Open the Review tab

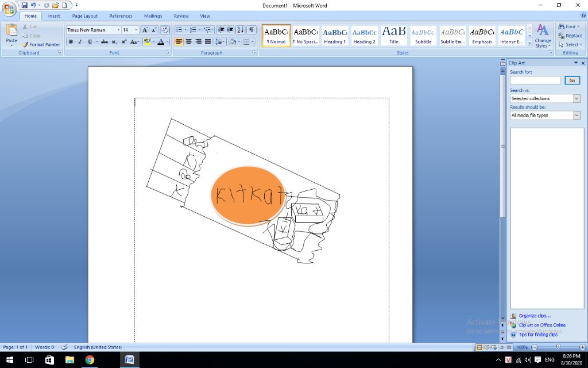(x=181, y=16)
